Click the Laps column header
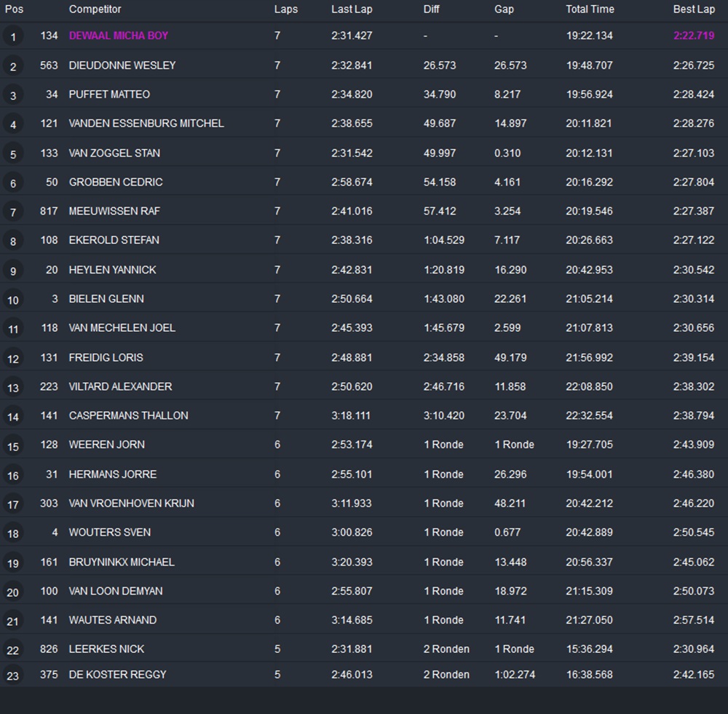 (x=286, y=9)
